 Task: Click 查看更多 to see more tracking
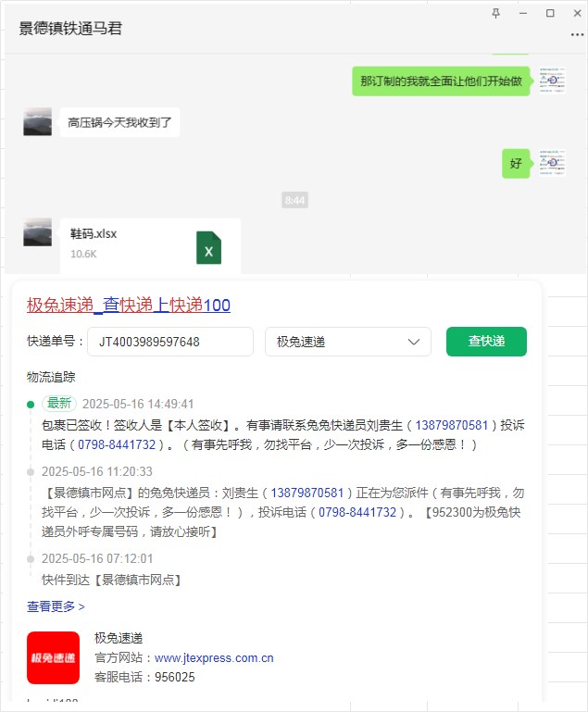56,606
